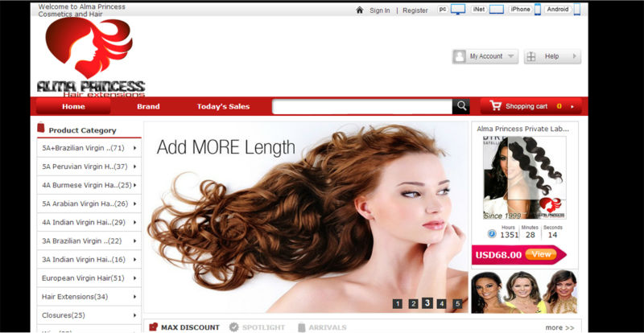Screen dimensions: 644x333
Task: Expand 3A Brazilian Virgin category
Action: (89, 240)
